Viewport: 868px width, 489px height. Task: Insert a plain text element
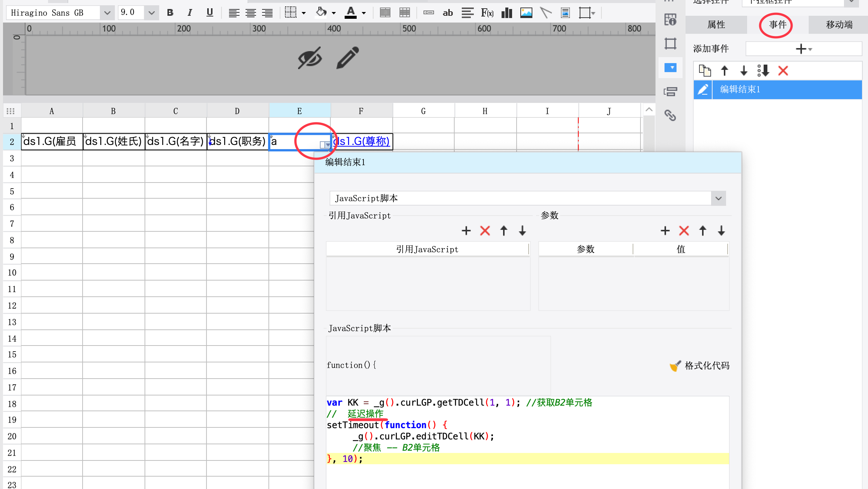(x=429, y=13)
